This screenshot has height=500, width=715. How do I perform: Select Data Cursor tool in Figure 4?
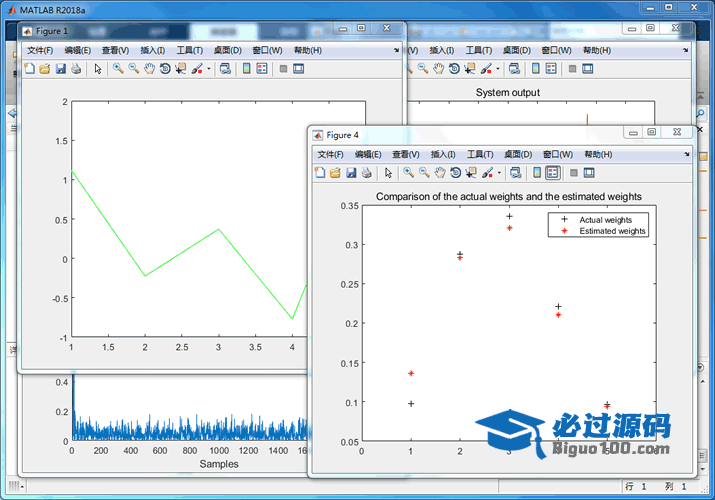(x=471, y=173)
